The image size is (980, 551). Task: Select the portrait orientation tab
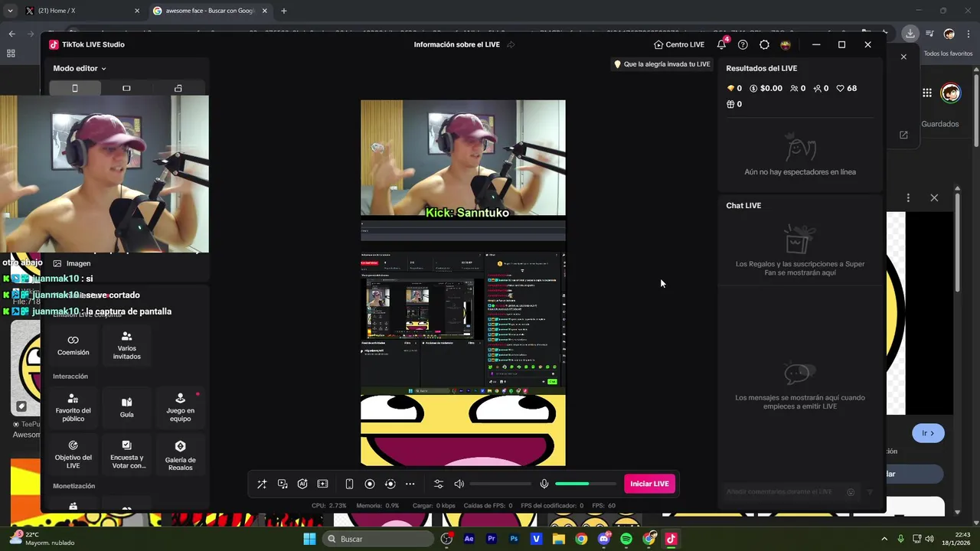coord(74,88)
